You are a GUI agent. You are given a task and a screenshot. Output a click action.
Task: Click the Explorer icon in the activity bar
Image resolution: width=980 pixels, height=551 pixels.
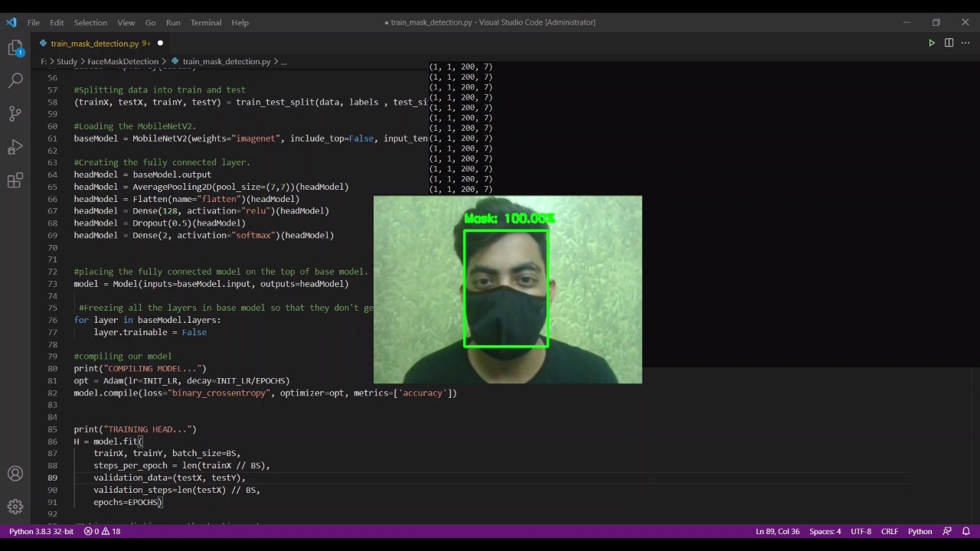15,46
